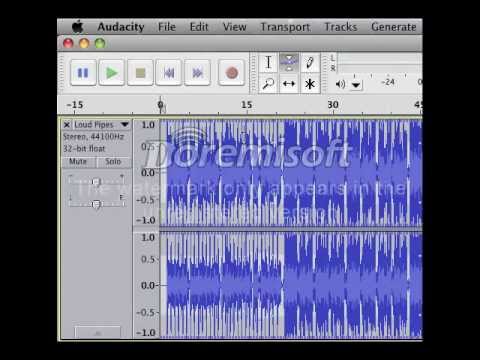The image size is (480, 360).
Task: Open the View menu
Action: point(235,27)
